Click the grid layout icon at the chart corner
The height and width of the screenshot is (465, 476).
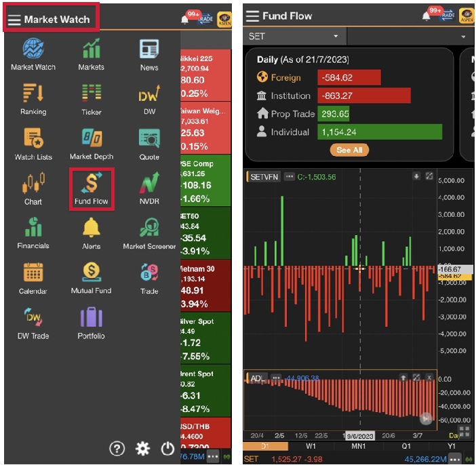(464, 432)
